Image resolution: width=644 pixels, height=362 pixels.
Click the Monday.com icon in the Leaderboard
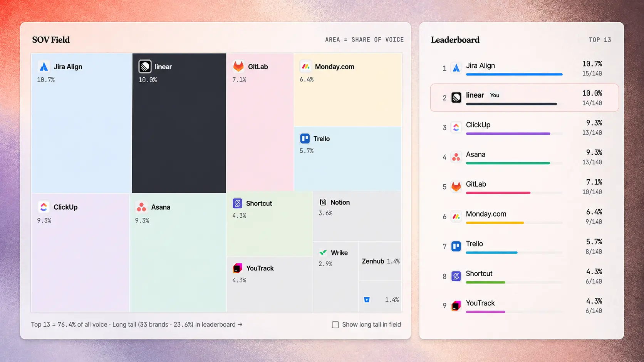[456, 217]
